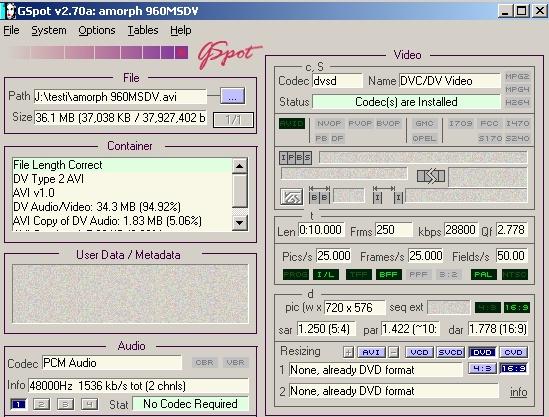
Task: Toggle the PAL indicator
Action: coord(484,274)
